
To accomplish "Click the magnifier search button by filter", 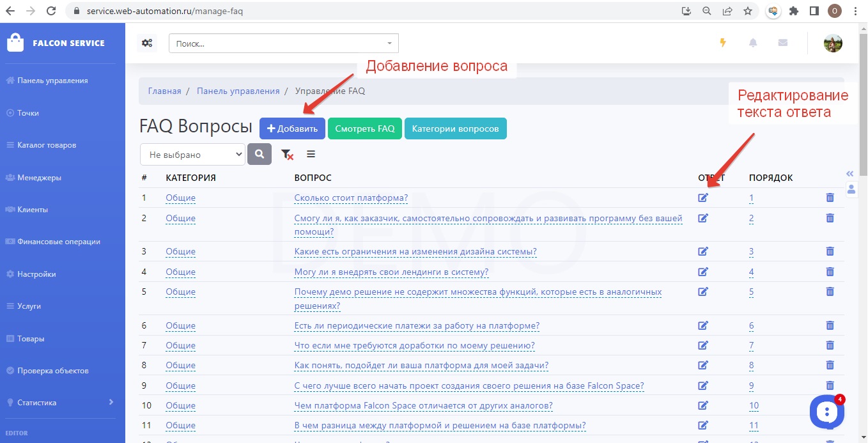I will pos(260,155).
